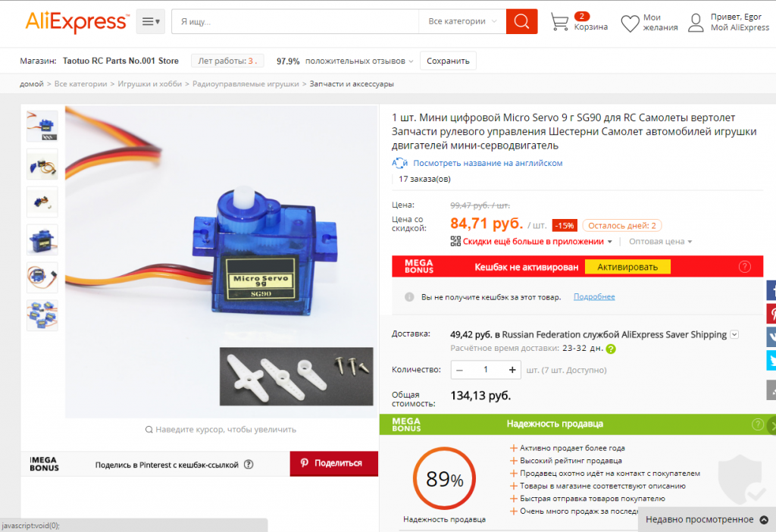Click the MEGA BONUS cashback help icon

tap(745, 267)
